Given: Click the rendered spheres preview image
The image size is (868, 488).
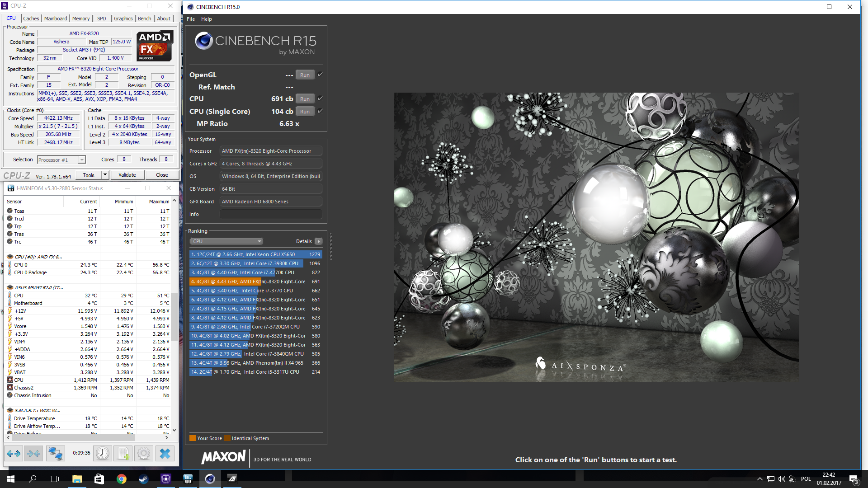Looking at the screenshot, I should click(596, 237).
